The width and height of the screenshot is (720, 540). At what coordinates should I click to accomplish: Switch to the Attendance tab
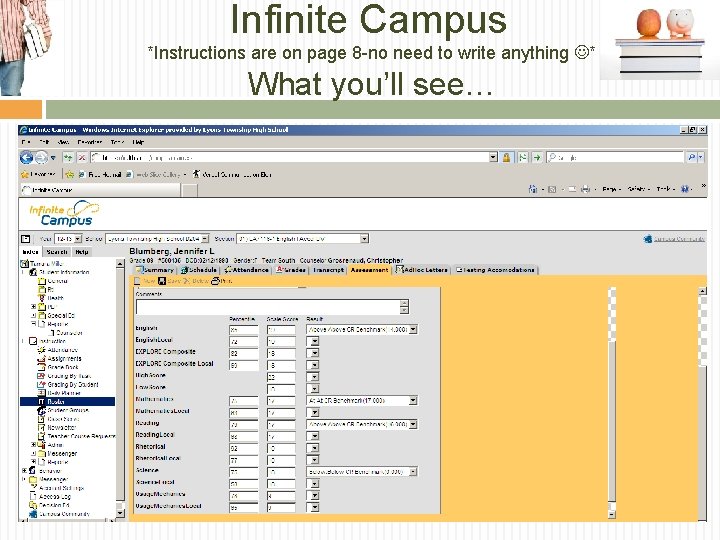pos(246,270)
